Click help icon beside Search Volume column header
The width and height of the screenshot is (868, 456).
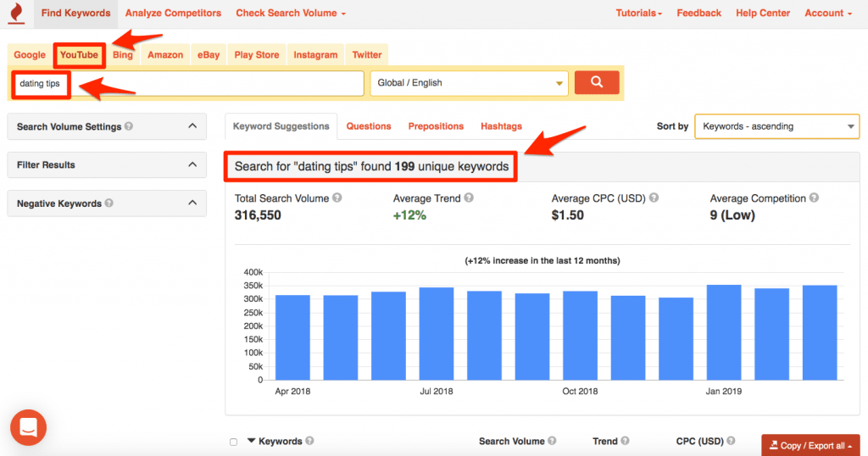552,441
